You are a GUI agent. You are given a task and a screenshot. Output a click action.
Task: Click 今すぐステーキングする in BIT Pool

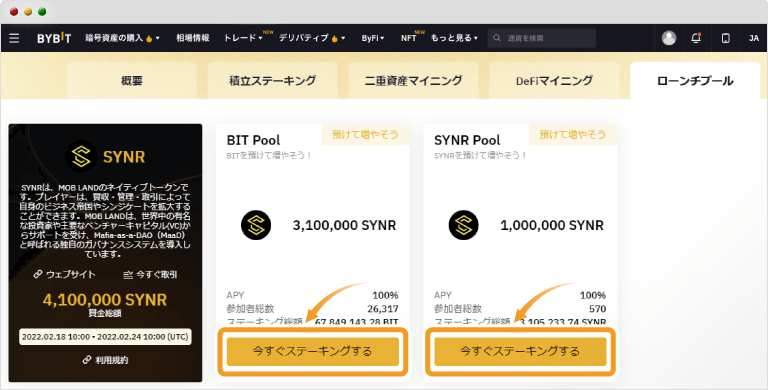tap(312, 351)
